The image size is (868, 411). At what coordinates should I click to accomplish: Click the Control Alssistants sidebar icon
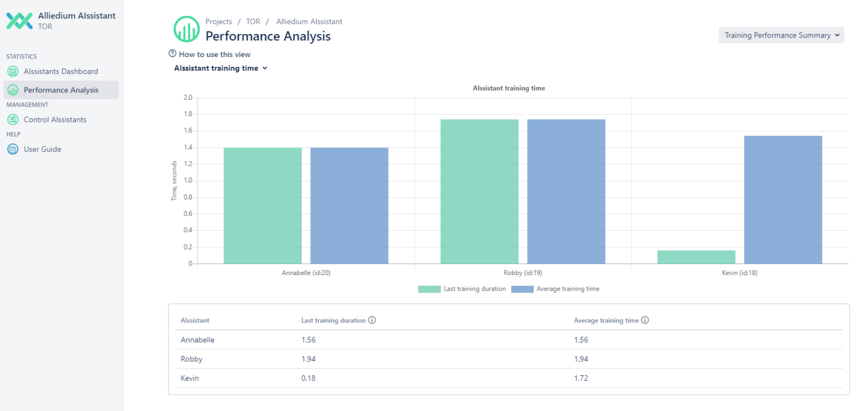point(13,120)
